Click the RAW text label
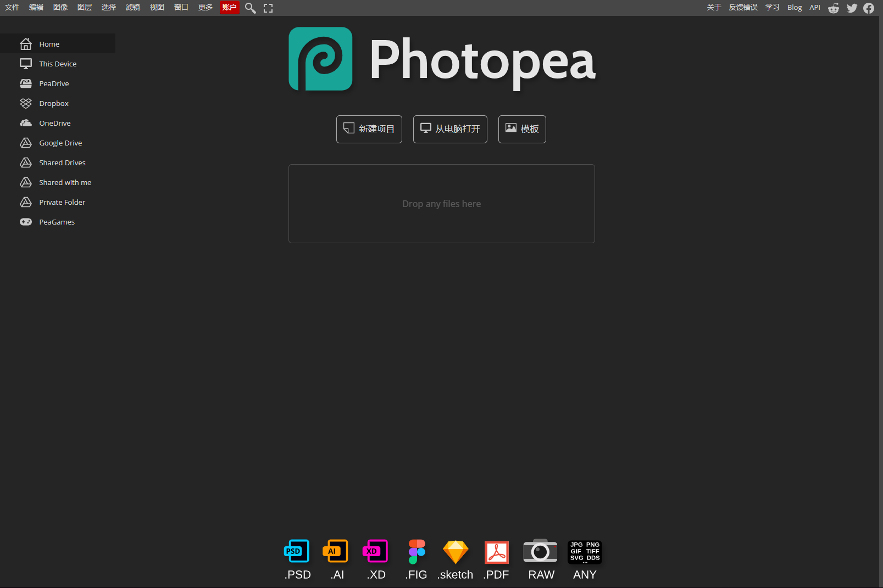 (541, 575)
